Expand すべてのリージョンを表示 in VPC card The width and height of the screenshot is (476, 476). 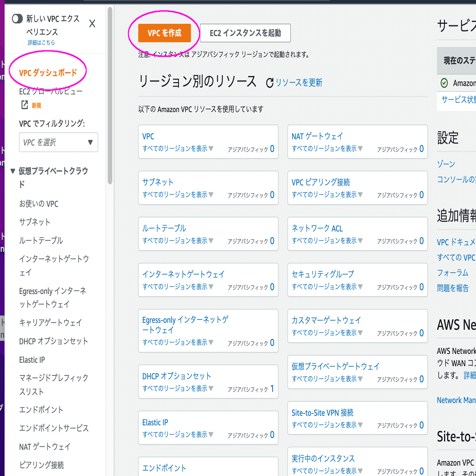(x=178, y=149)
